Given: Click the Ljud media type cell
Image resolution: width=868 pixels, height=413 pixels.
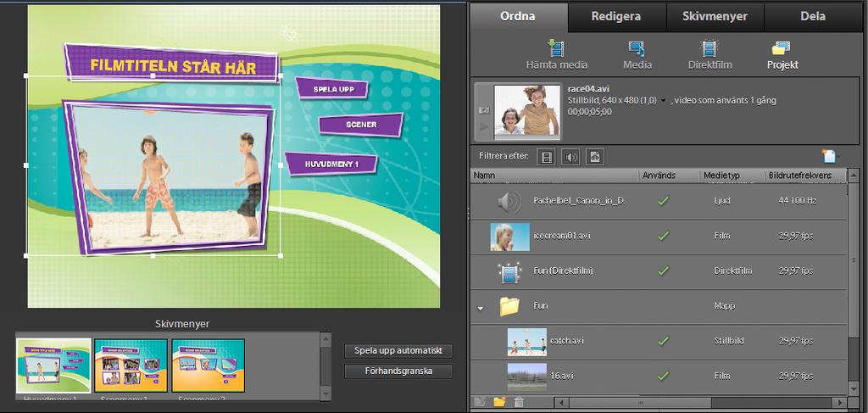Looking at the screenshot, I should point(722,201).
